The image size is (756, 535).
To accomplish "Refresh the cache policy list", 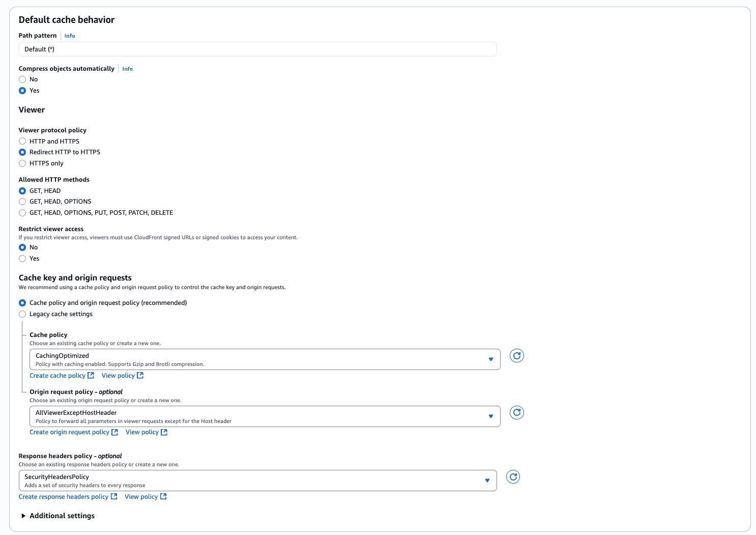I will click(x=517, y=356).
